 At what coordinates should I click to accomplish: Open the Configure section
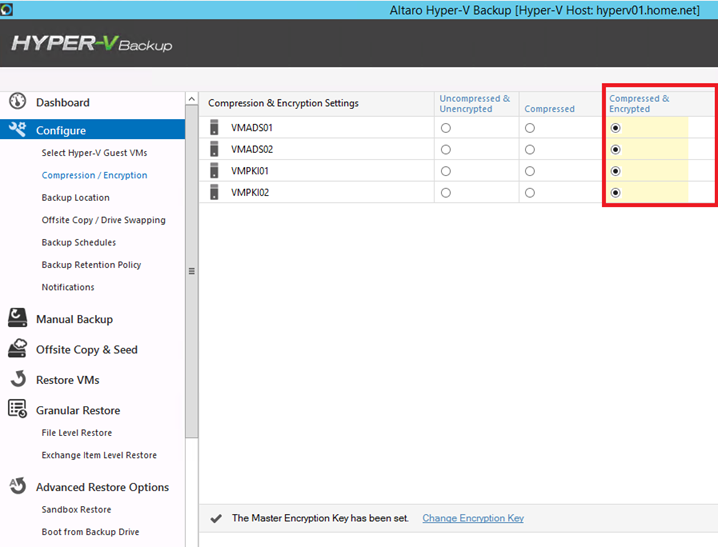[x=92, y=130]
